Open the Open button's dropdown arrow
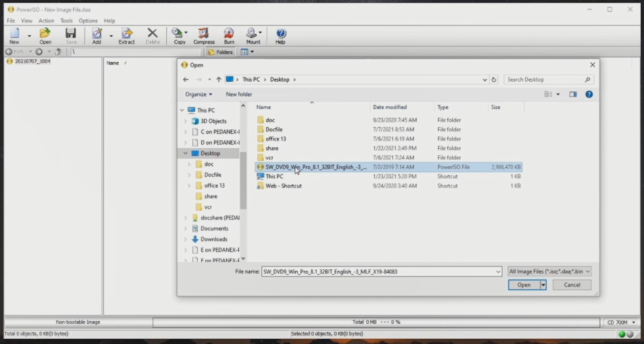 [542, 285]
